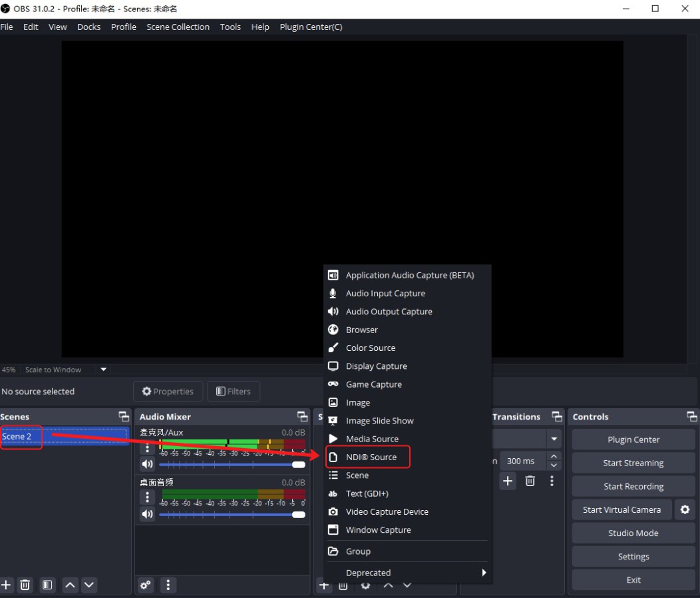Open Audio Mixer bottom three-dot menu
The height and width of the screenshot is (598, 700).
click(168, 585)
